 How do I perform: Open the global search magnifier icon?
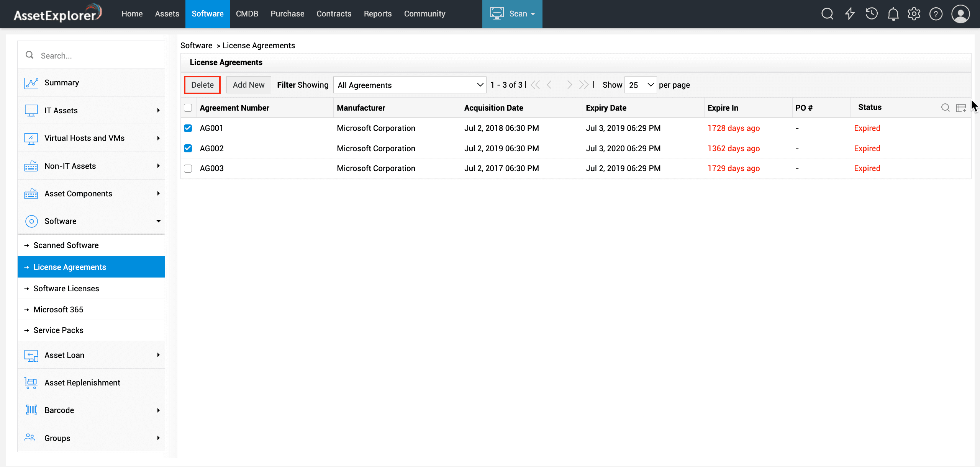[x=827, y=14]
